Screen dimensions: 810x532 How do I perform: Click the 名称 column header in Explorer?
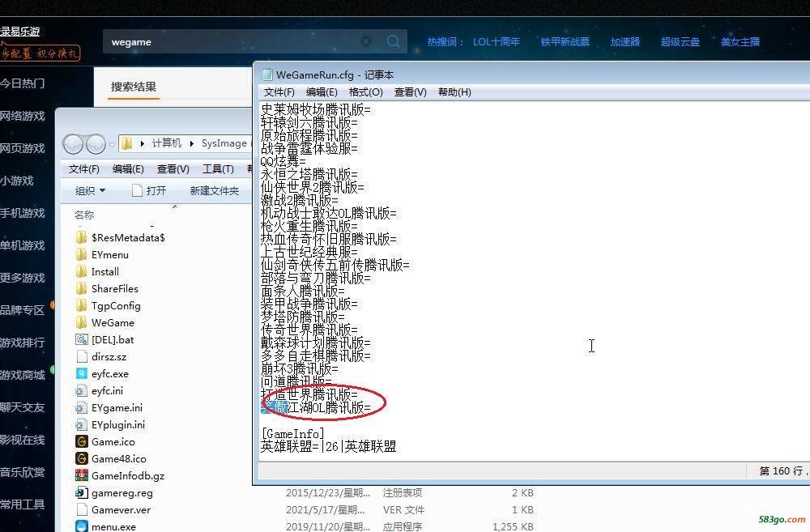tap(84, 215)
